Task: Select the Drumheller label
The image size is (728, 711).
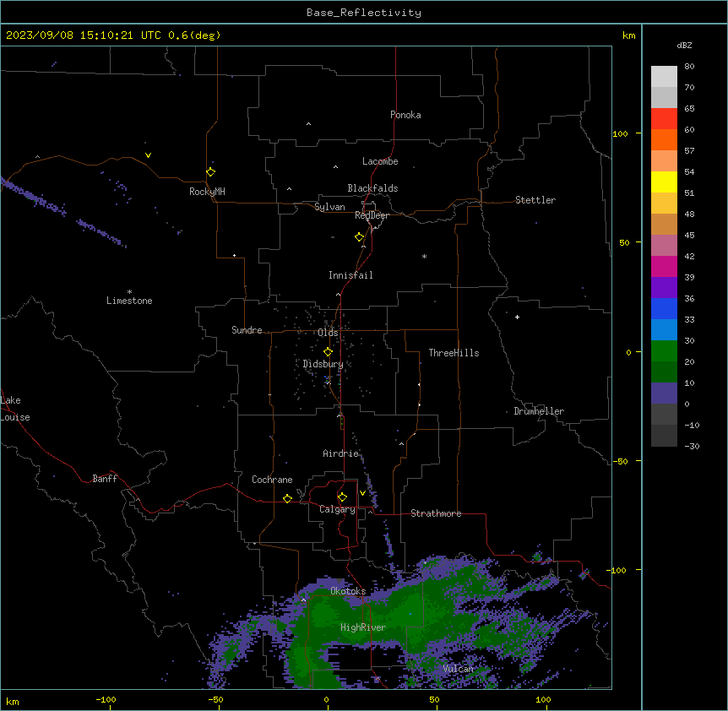Action: 539,411
